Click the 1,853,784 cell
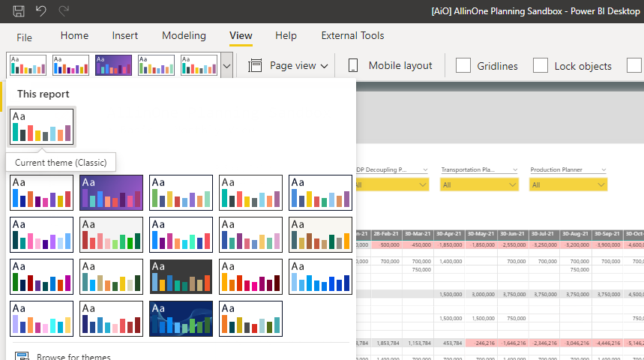This screenshot has width=644, height=360. click(x=388, y=343)
